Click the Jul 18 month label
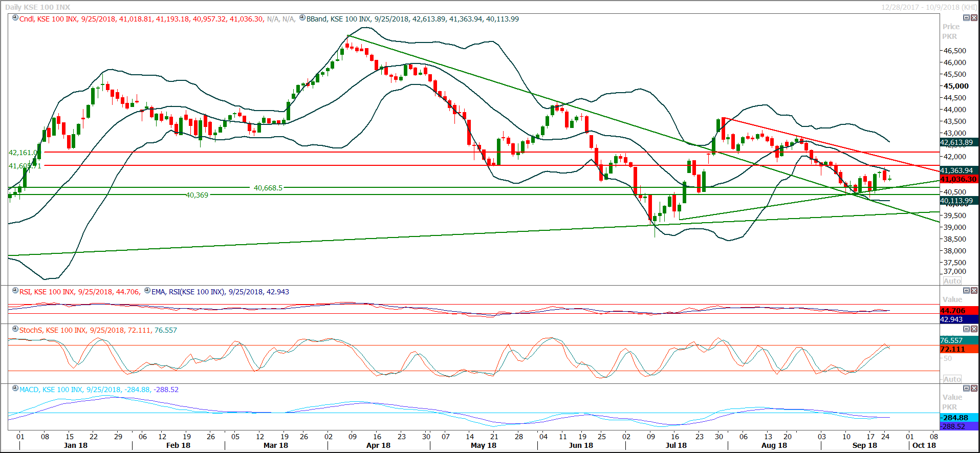The height and width of the screenshot is (453, 980). tap(676, 445)
